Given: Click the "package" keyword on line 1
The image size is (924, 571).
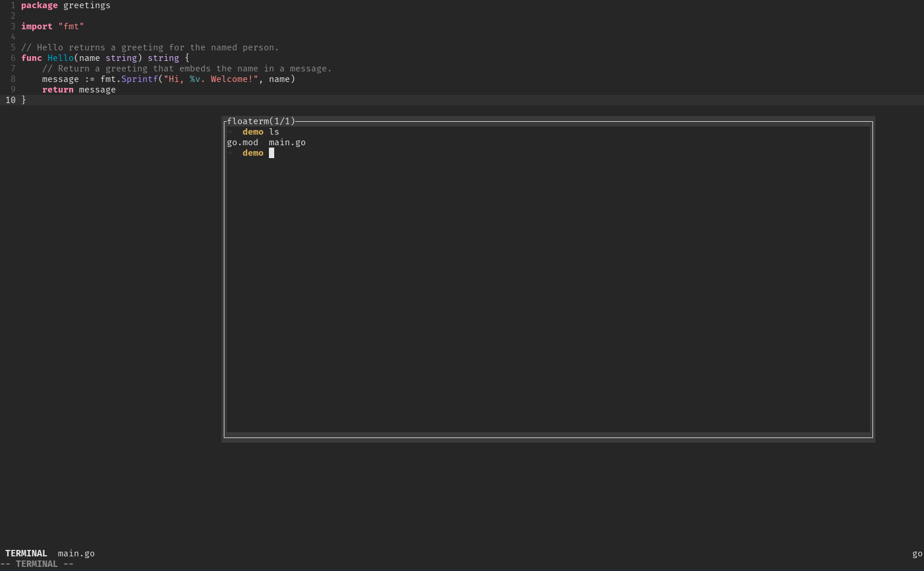Looking at the screenshot, I should point(39,5).
